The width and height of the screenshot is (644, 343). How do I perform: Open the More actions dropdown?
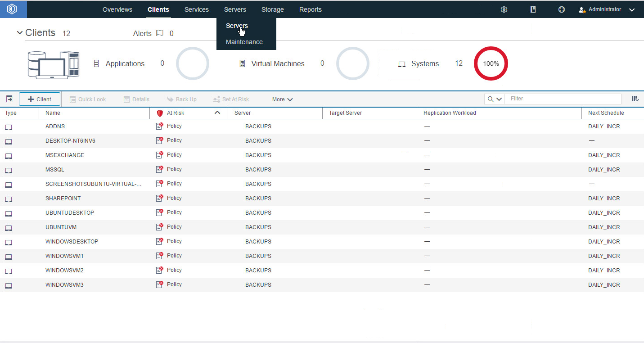click(x=282, y=99)
